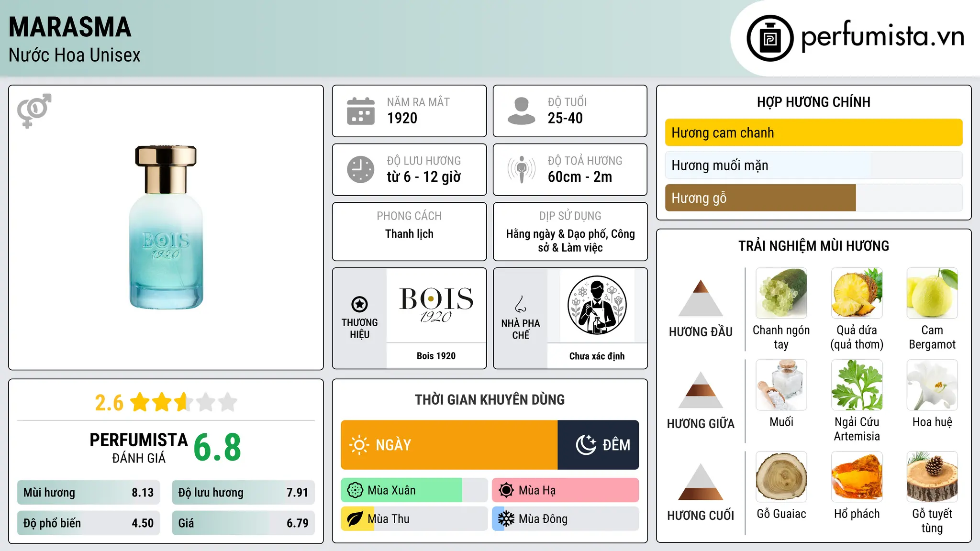Click the sun icon for Mùa Hạ

pos(506,490)
